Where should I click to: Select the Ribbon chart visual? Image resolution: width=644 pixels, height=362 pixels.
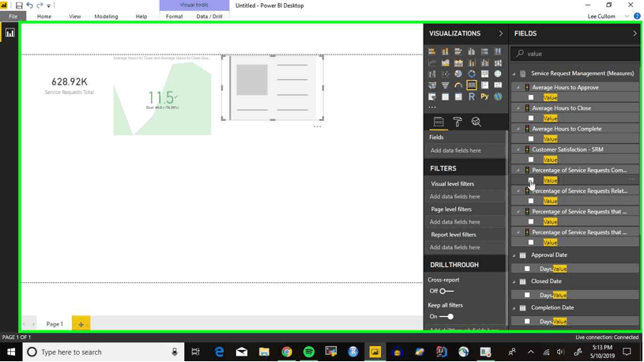tap(498, 63)
